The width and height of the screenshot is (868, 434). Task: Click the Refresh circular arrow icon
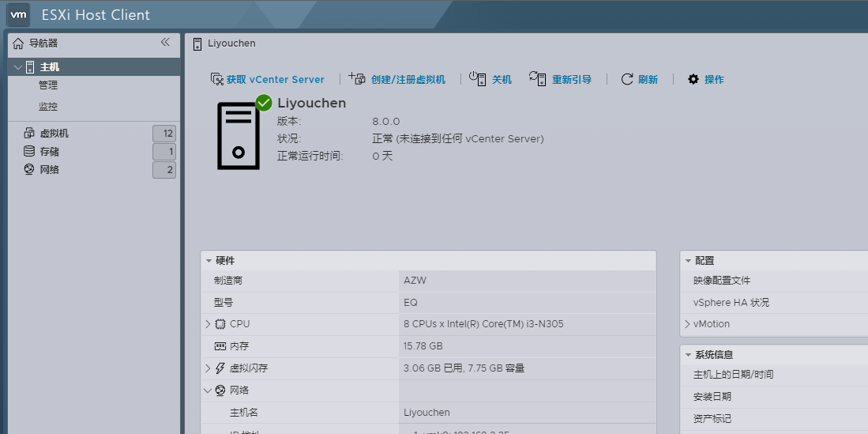click(x=626, y=79)
